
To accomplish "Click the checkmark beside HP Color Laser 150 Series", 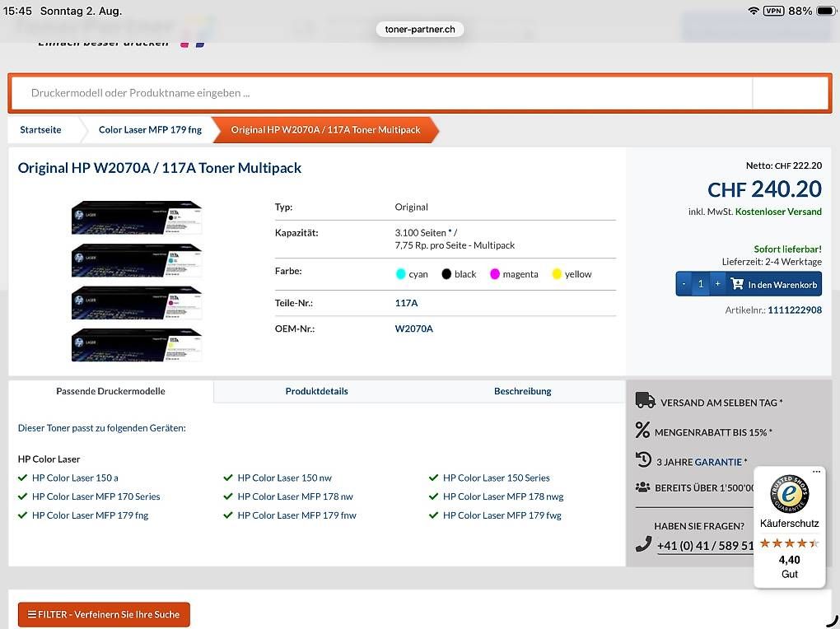I will point(433,478).
